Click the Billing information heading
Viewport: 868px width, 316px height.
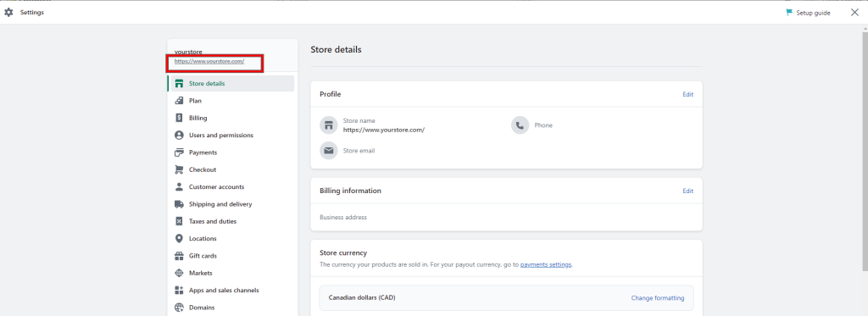pyautogui.click(x=350, y=191)
